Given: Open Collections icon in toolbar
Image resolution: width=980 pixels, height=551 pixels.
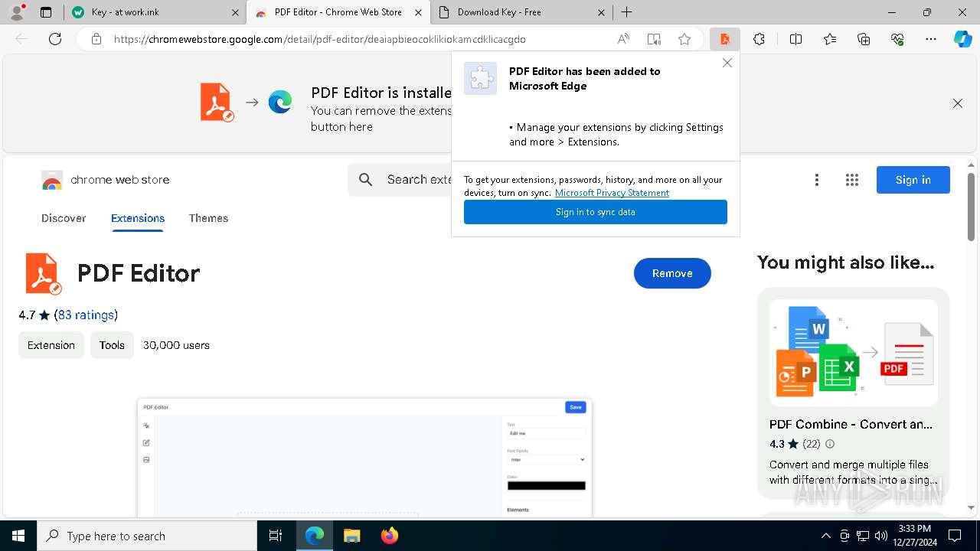Looking at the screenshot, I should pyautogui.click(x=864, y=39).
